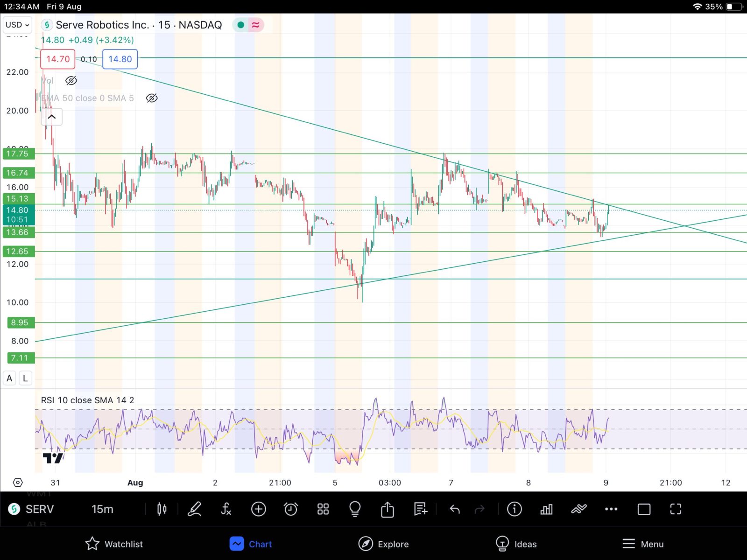Open the ideas lightbulb in the toolbar
The image size is (747, 560).
point(355,509)
